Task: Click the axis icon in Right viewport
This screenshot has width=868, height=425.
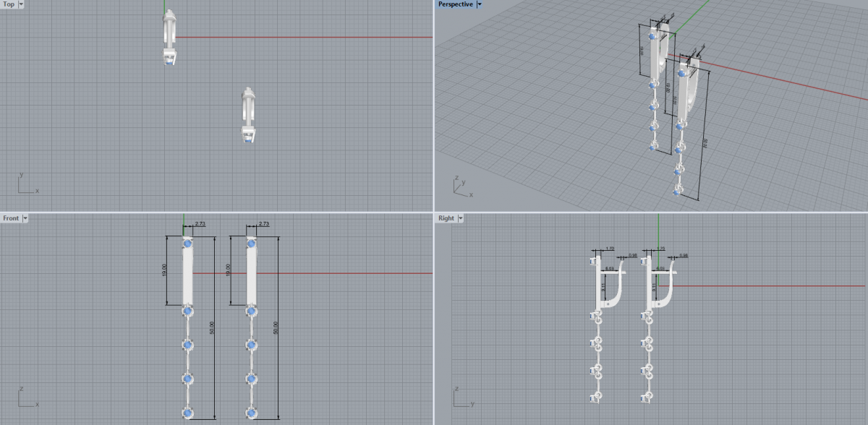Action: [x=461, y=399]
